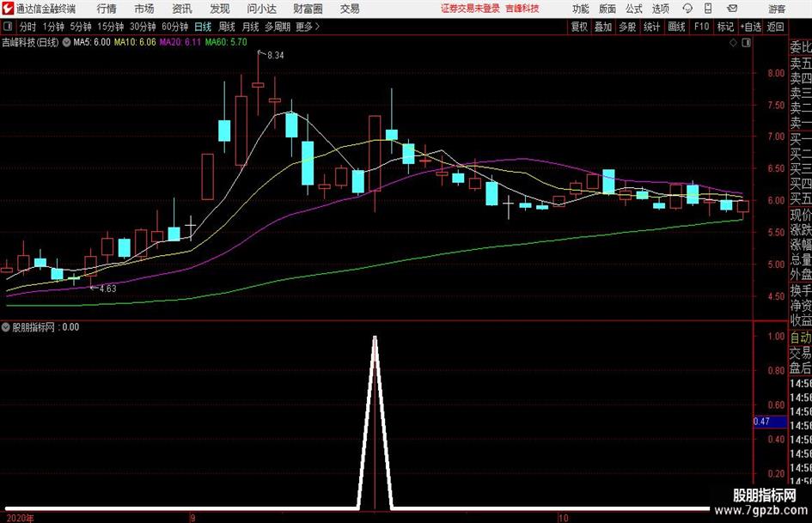Click the 吉峰科技 stock name in the title bar

522,9
